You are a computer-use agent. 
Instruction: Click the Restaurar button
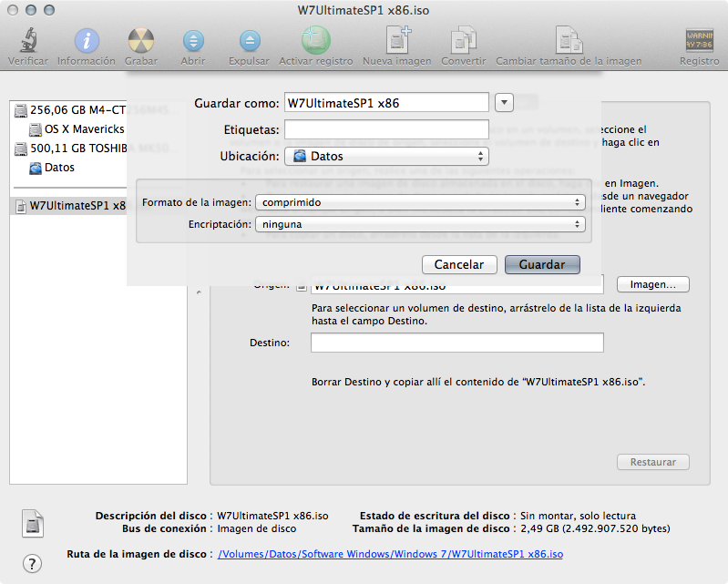pyautogui.click(x=652, y=462)
